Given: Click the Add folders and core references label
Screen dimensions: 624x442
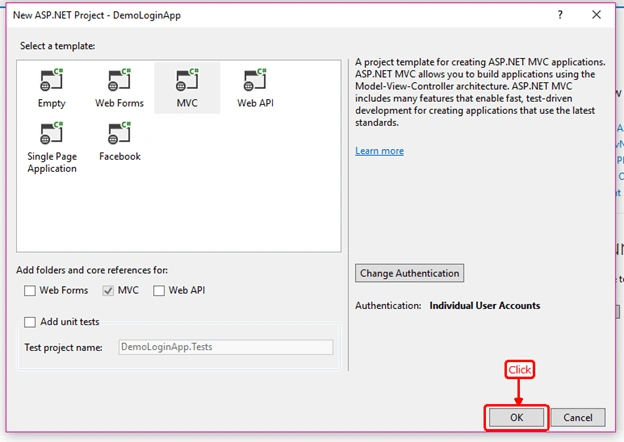Looking at the screenshot, I should tap(92, 270).
